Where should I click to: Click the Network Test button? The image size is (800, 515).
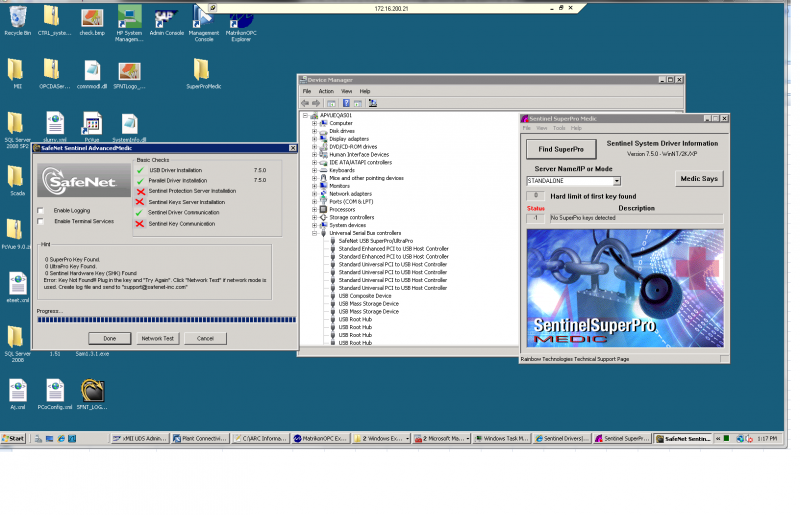(158, 338)
